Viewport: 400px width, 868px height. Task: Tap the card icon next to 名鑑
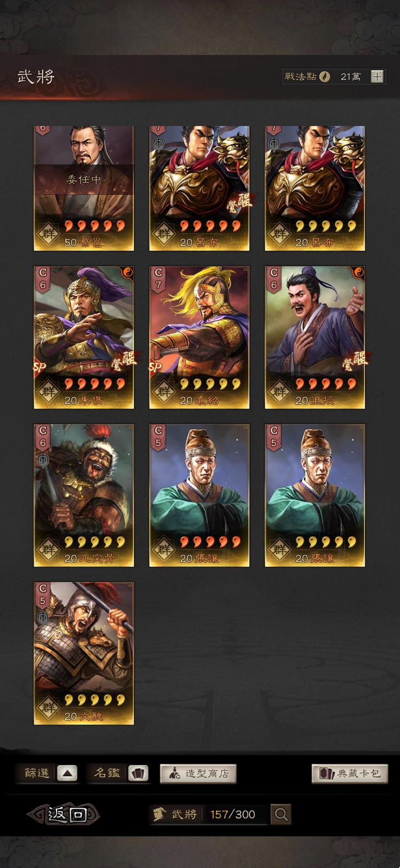coord(138,773)
